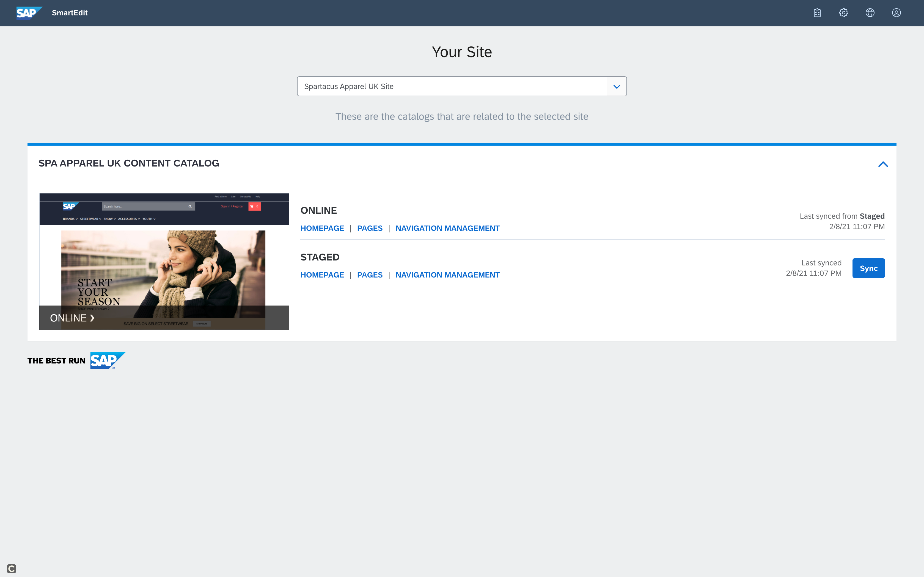The height and width of the screenshot is (577, 924).
Task: Open the language globe icon
Action: pos(870,13)
